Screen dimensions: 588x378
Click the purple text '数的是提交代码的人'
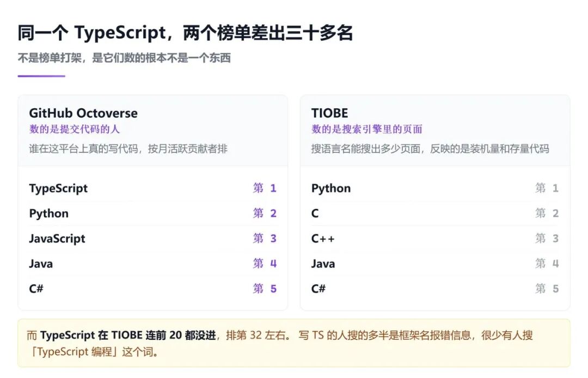[x=74, y=129]
